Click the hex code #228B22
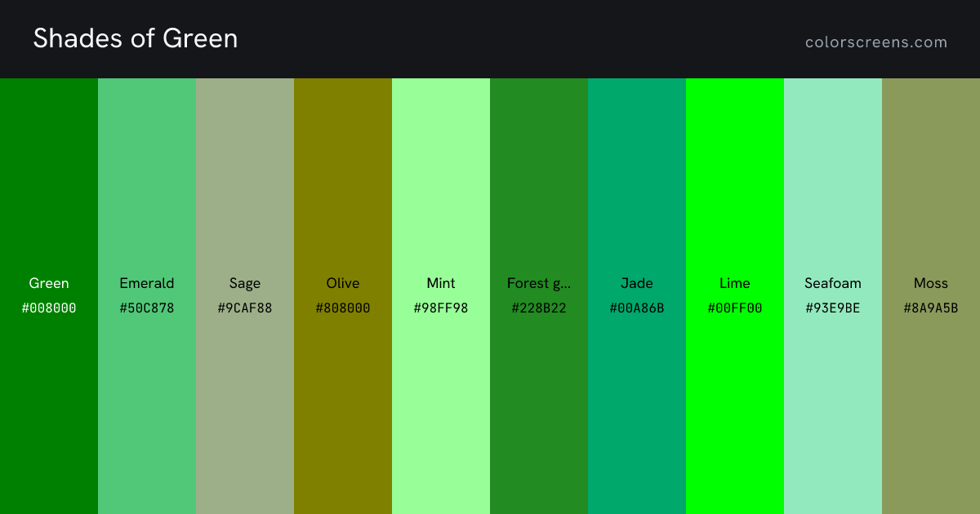Image resolution: width=980 pixels, height=514 pixels. pyautogui.click(x=539, y=308)
